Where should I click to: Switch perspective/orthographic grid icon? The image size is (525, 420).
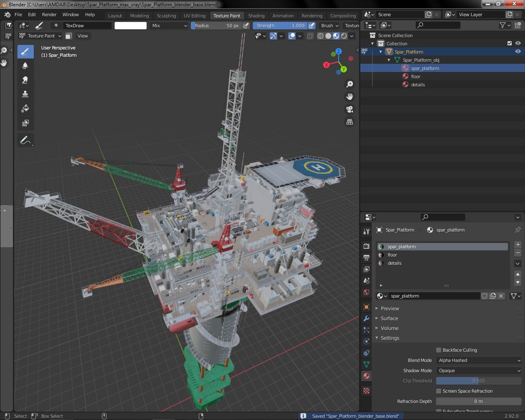(350, 122)
